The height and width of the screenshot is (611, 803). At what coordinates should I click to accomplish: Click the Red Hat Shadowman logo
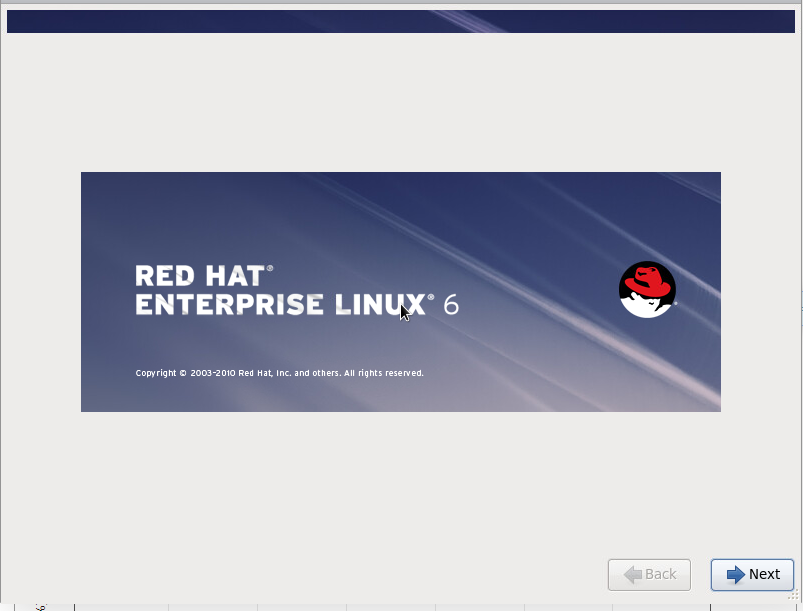click(x=646, y=290)
